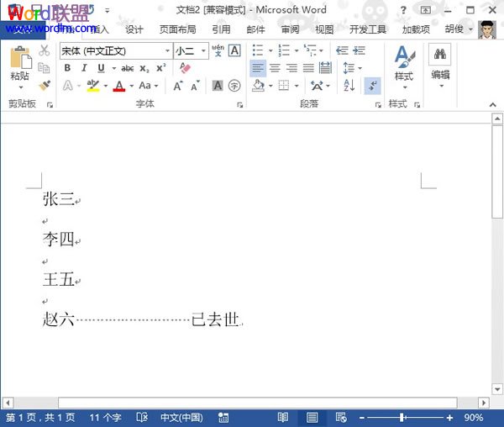
Task: Click the sort icon in paragraph group
Action: pos(349,86)
